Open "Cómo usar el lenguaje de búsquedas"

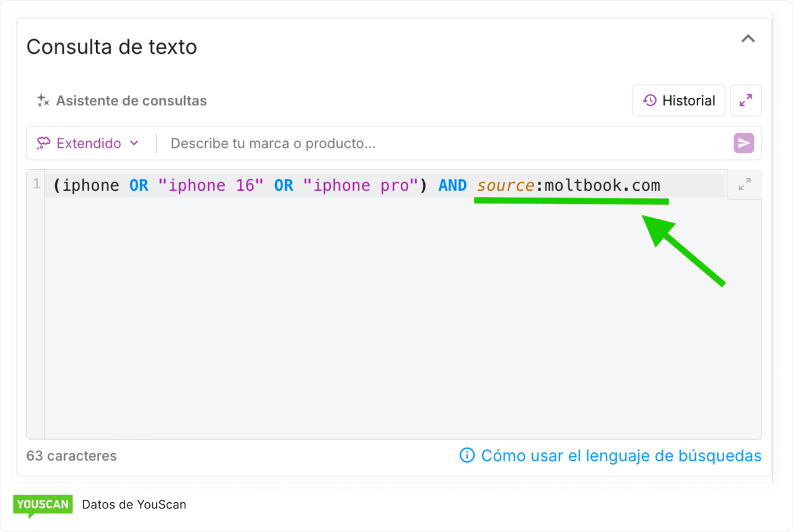tap(621, 456)
